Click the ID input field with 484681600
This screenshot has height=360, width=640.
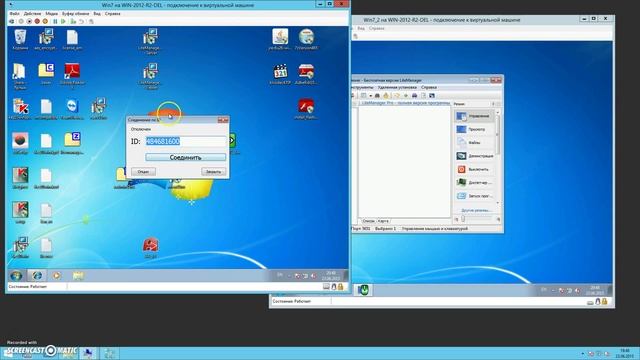coord(186,141)
